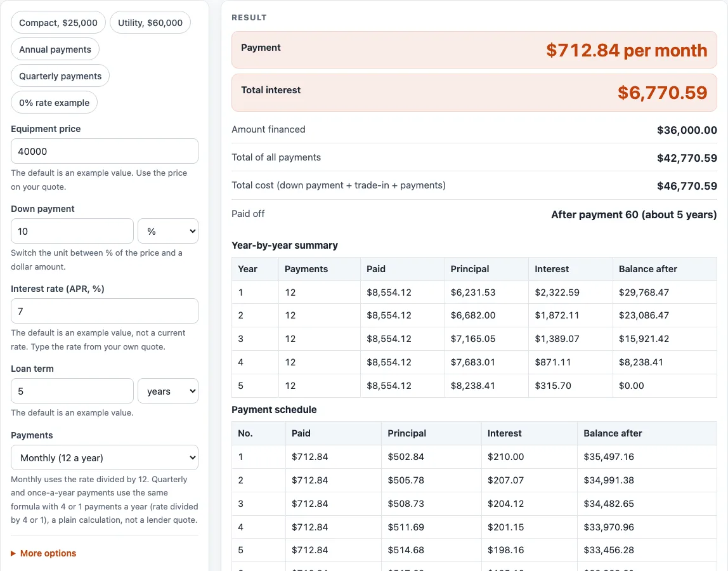Click year 1 balance $29,768.47

644,292
